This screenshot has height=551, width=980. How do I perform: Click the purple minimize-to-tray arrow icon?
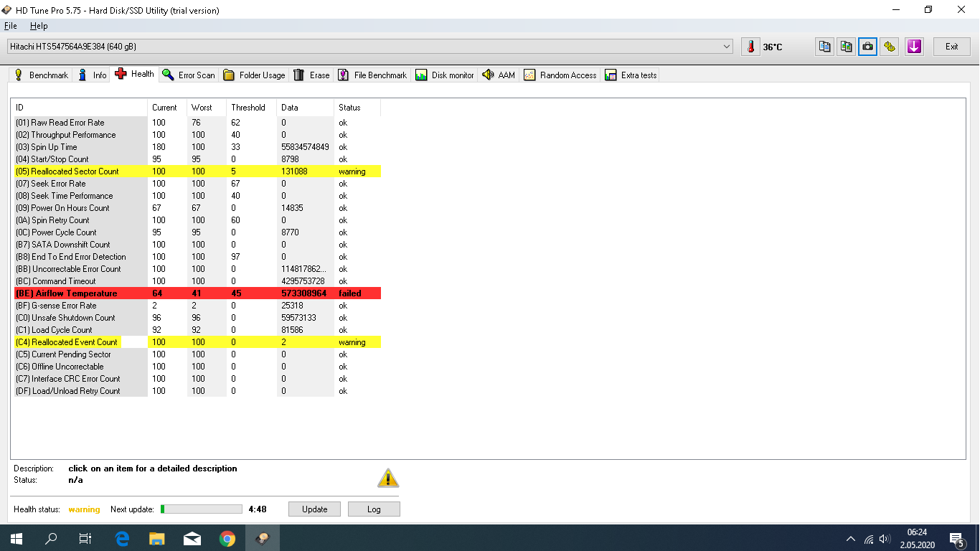(x=914, y=47)
